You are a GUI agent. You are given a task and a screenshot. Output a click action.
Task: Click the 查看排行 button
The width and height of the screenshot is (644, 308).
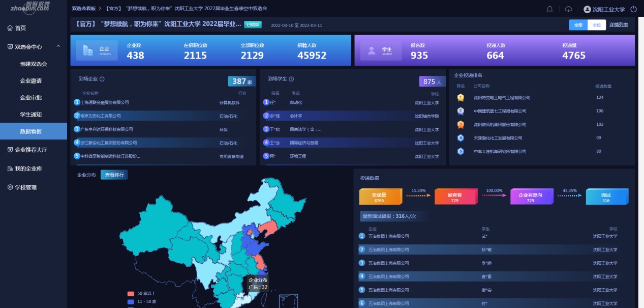click(x=114, y=175)
